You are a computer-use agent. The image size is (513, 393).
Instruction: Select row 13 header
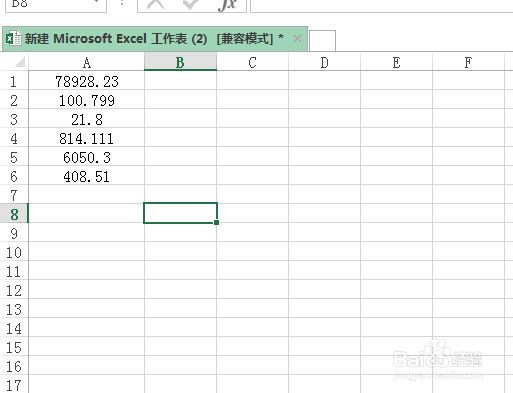[14, 309]
